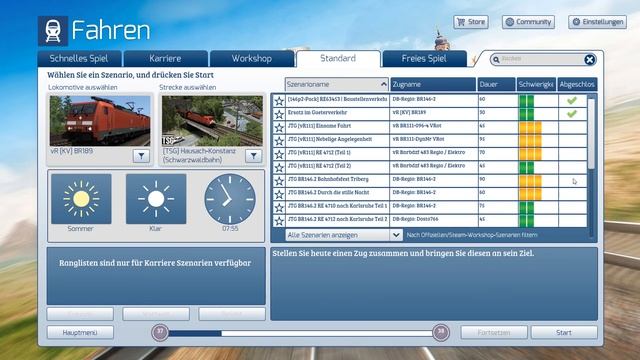Select the Sommer season sun icon

click(x=81, y=199)
